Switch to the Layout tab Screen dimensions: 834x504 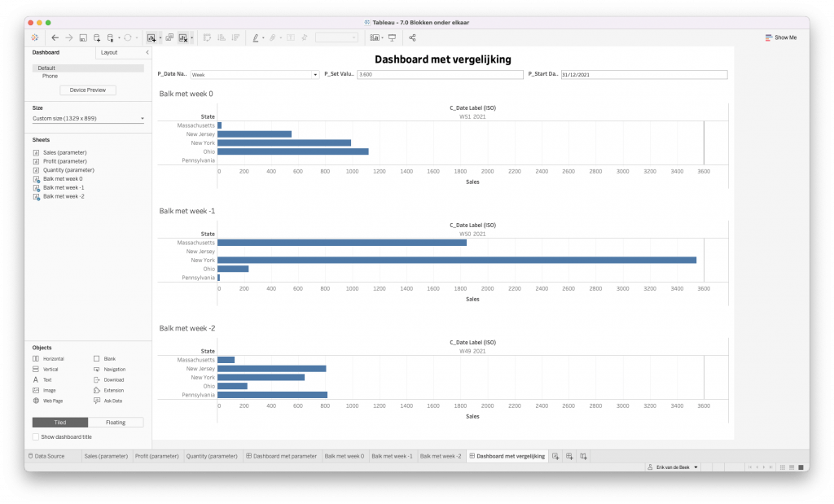(109, 52)
